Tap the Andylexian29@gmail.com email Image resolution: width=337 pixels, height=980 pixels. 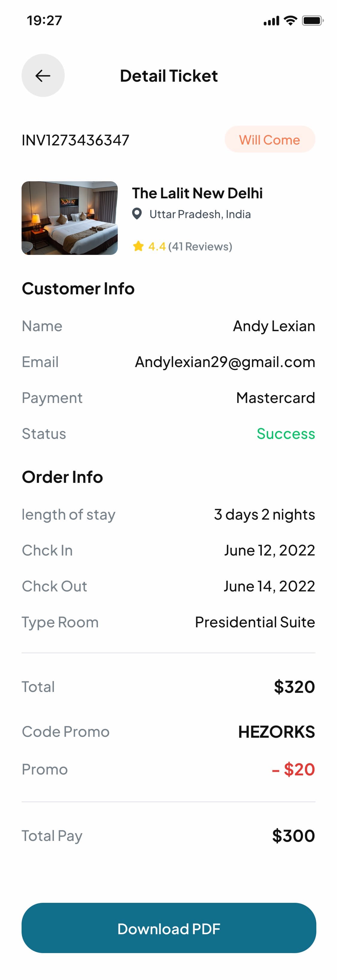click(225, 362)
